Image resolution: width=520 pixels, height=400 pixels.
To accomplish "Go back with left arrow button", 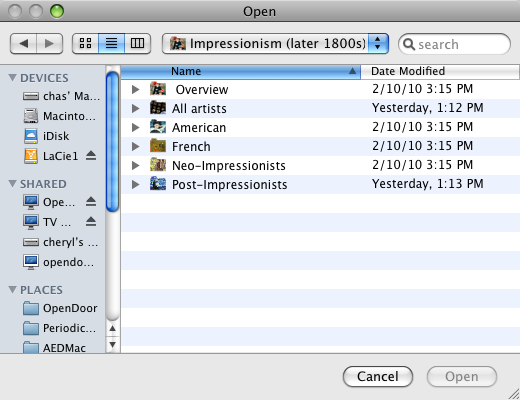I will pyautogui.click(x=23, y=43).
